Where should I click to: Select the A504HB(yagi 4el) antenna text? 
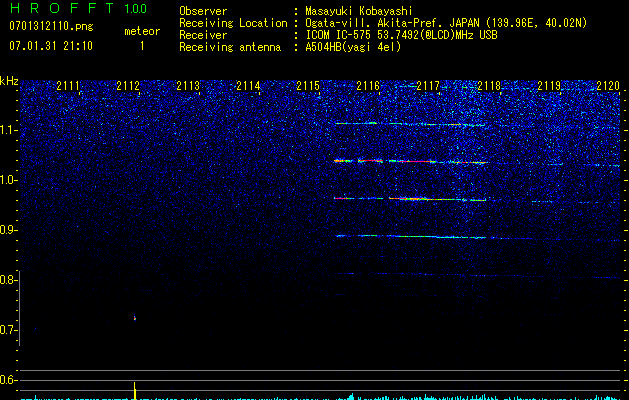[x=353, y=47]
